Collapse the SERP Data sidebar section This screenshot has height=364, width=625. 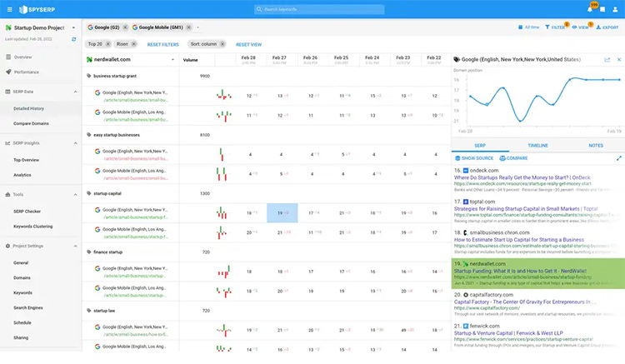click(74, 91)
